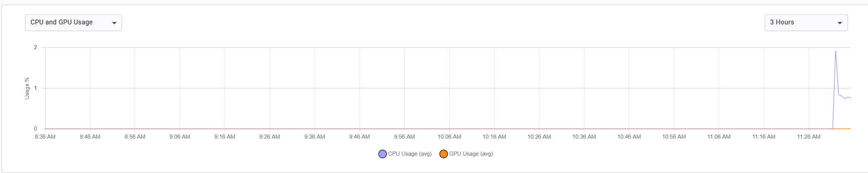This screenshot has height=173, width=868.
Task: Click the 10:06 AM time label
Action: coord(449,137)
